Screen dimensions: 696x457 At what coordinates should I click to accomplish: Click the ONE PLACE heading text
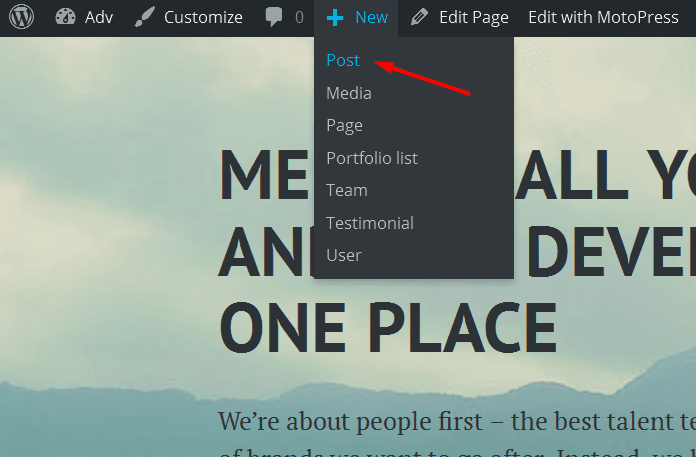point(388,326)
